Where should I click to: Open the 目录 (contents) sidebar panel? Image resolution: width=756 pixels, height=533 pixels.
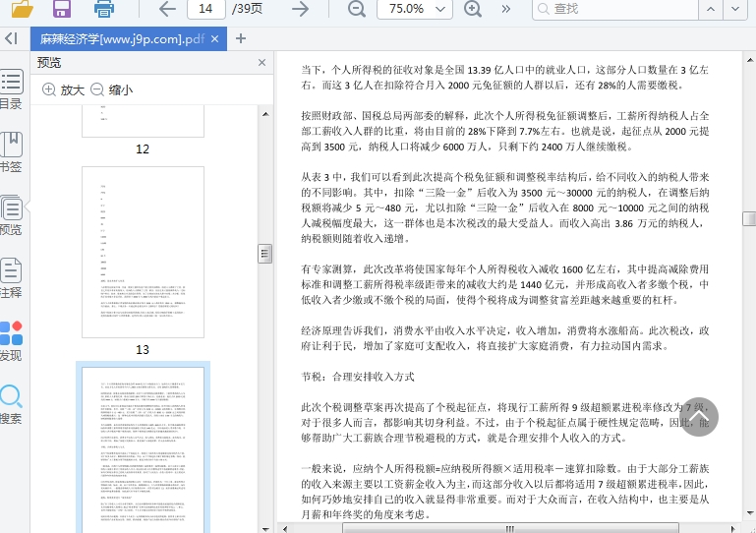11,89
